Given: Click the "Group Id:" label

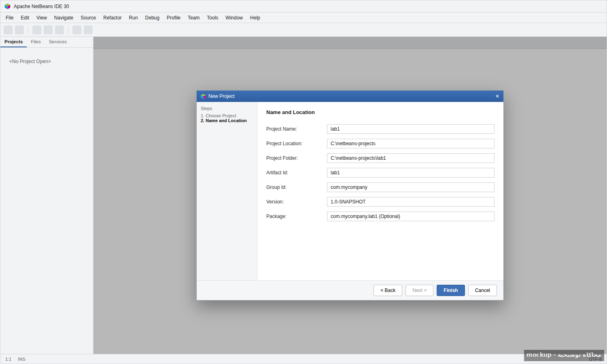Looking at the screenshot, I should 276,187.
